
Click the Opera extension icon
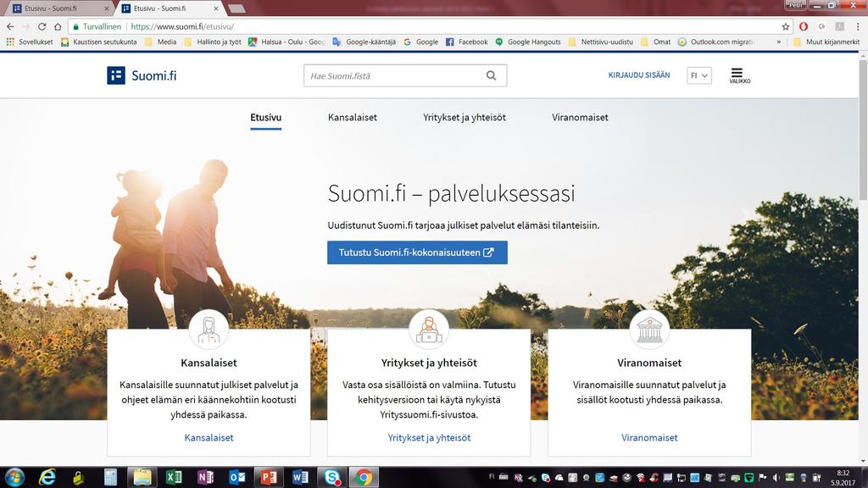[804, 26]
